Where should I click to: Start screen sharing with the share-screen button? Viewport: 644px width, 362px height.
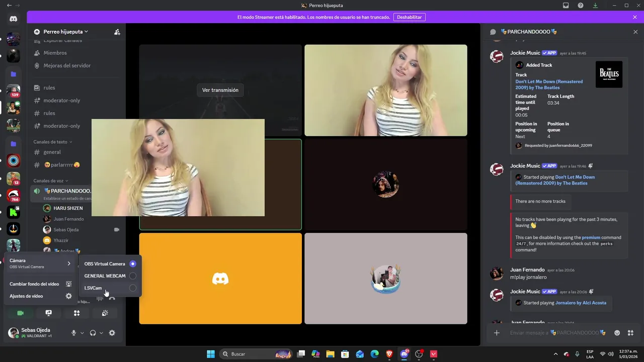click(48, 313)
